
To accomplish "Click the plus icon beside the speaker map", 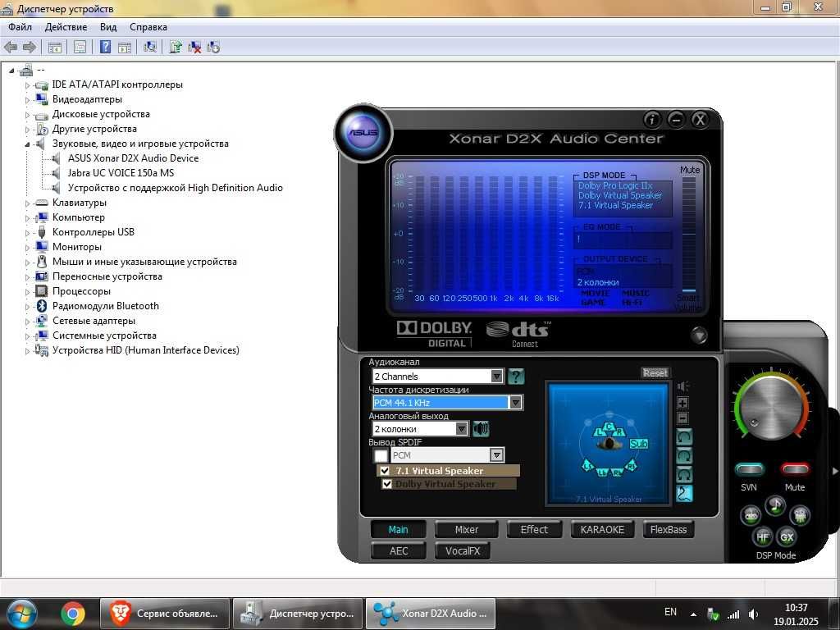I will 683,403.
